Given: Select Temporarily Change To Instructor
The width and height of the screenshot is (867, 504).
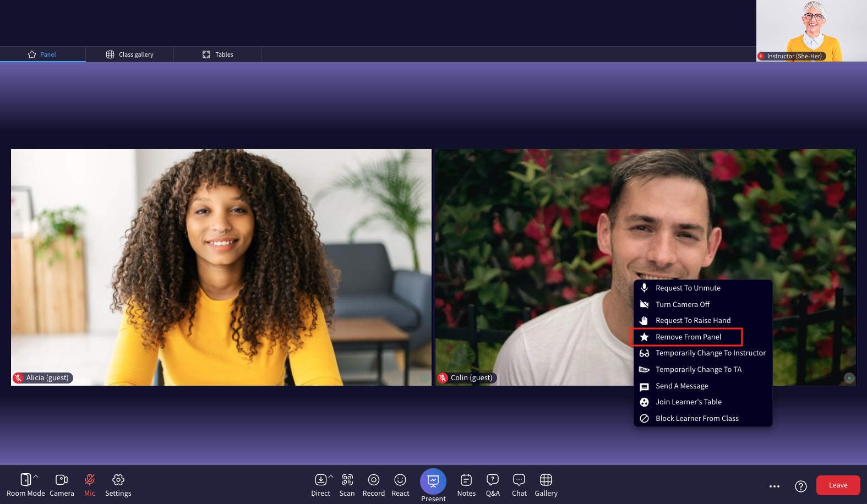Looking at the screenshot, I should [x=703, y=353].
